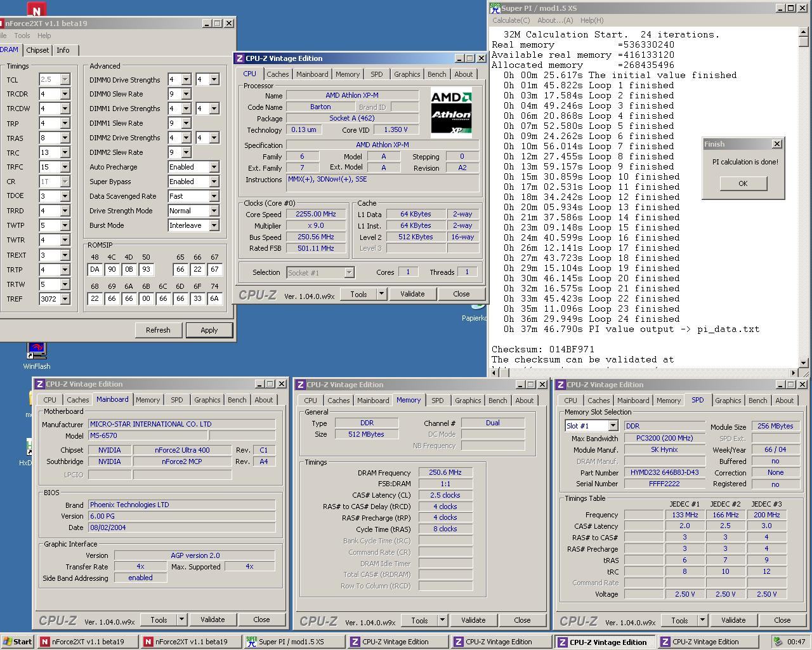Expand Tools arrow in CPU-Z SPD window
This screenshot has width=812, height=650.
[702, 620]
